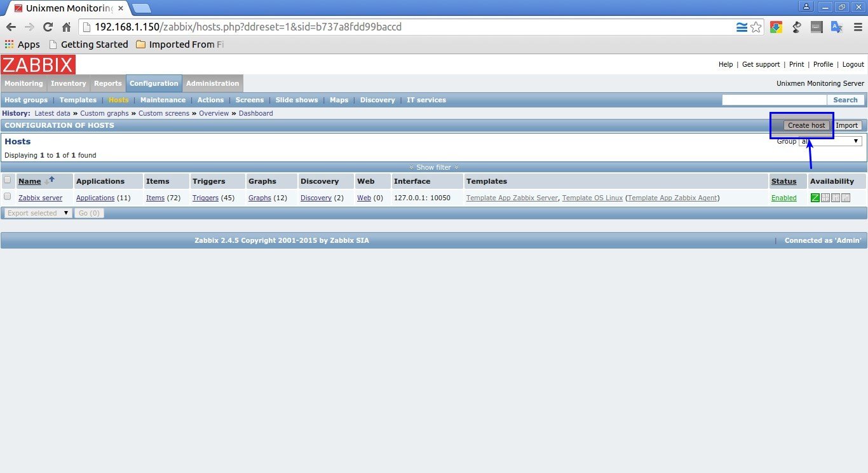Open the Export selected dropdown
Screen dimensions: 868x473
[37, 213]
